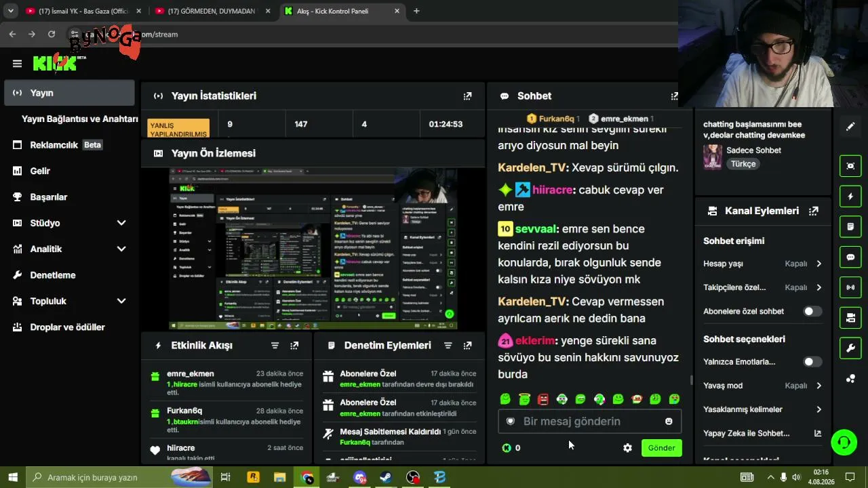
Task: Pop out Kanal Eylemleri panel
Action: [x=814, y=211]
